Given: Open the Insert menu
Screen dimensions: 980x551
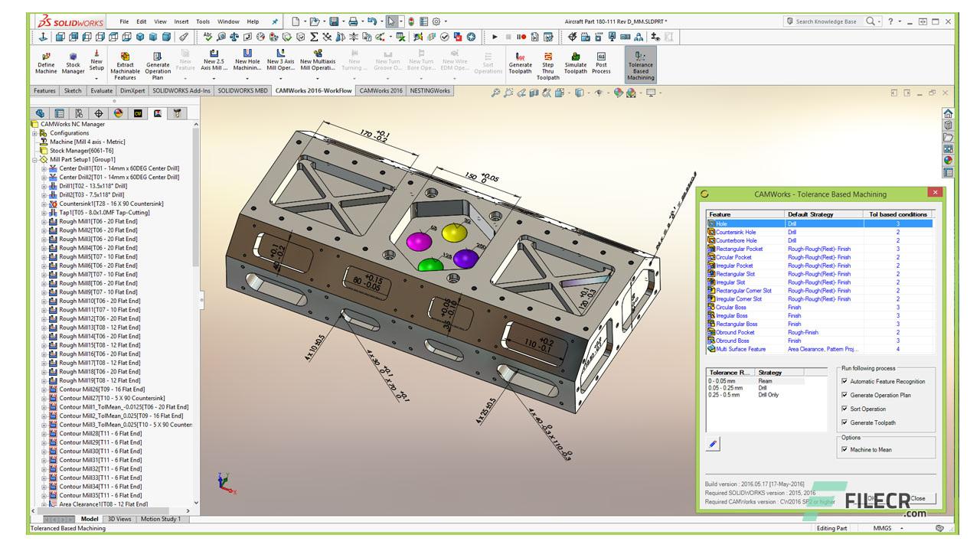Looking at the screenshot, I should [x=181, y=21].
